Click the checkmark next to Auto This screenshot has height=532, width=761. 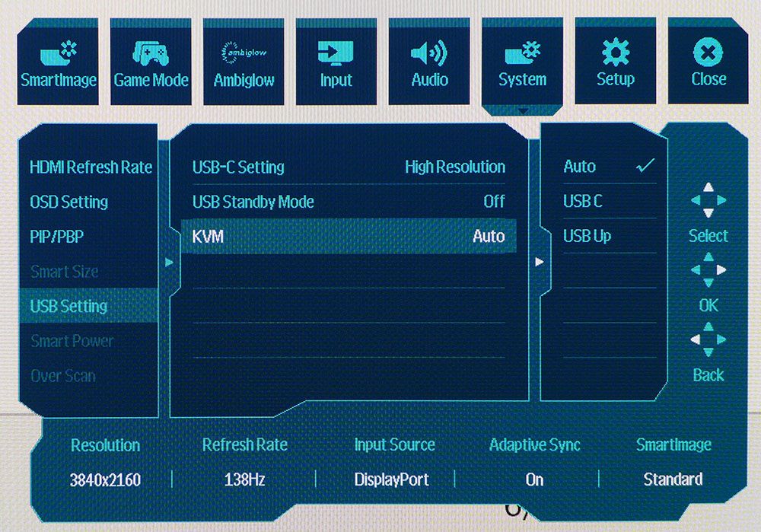pyautogui.click(x=645, y=166)
